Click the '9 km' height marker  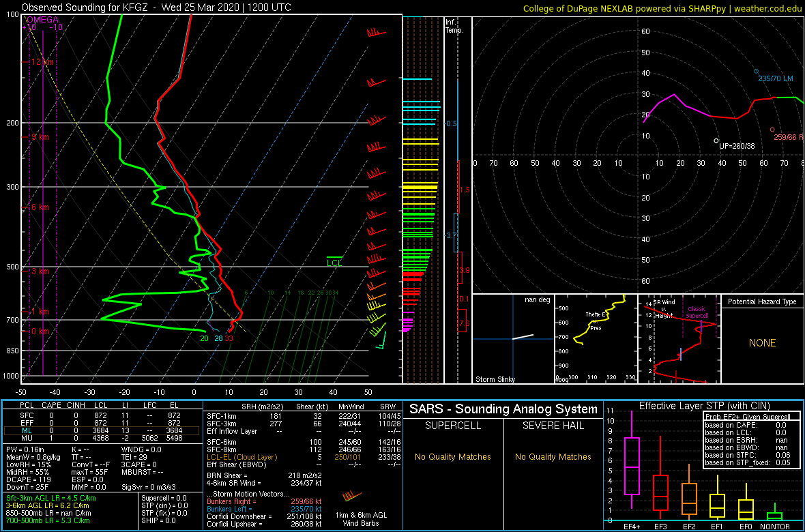(39, 138)
